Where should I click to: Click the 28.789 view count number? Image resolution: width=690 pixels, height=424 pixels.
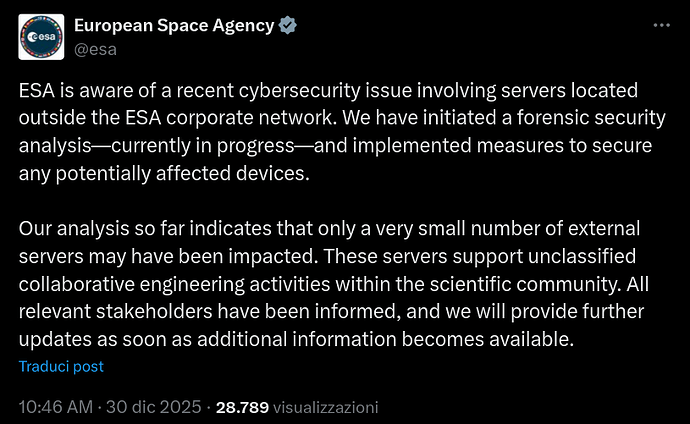click(x=241, y=407)
